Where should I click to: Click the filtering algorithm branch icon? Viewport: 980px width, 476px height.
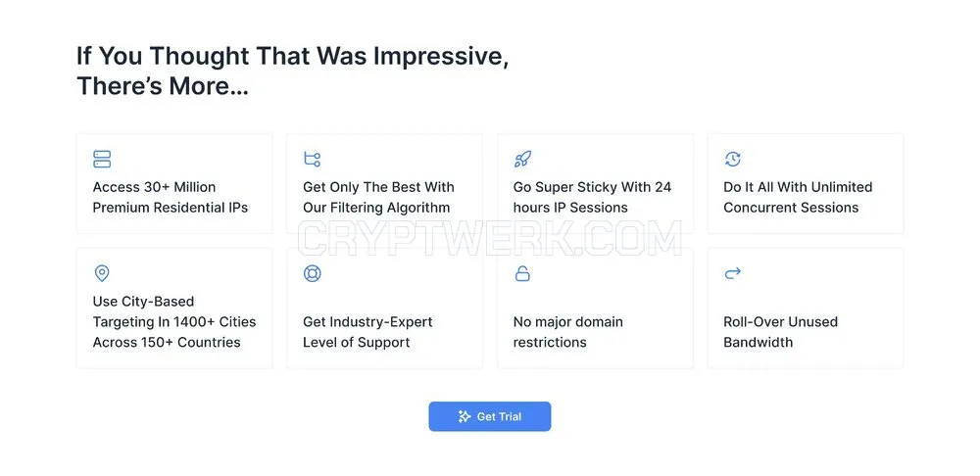point(312,159)
